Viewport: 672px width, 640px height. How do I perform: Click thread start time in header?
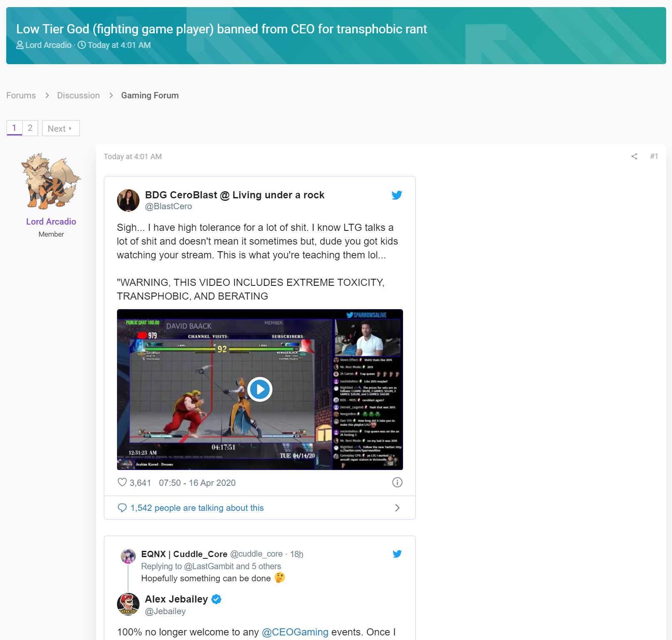click(119, 45)
